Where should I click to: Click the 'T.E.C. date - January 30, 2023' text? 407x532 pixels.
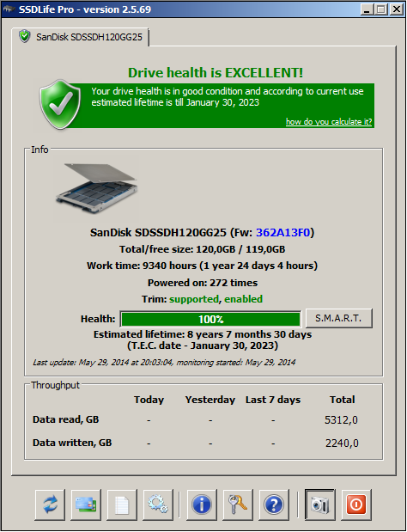(203, 345)
